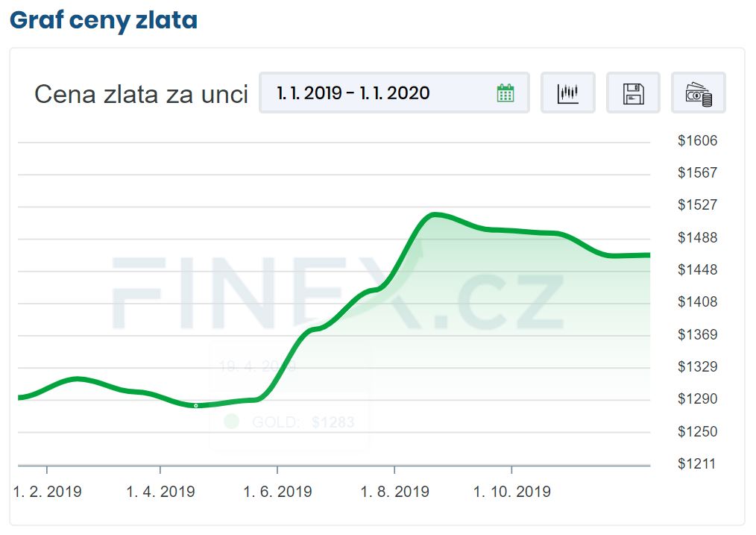Click the FINEX.cz watermark on the chart
Image resolution: width=756 pixels, height=535 pixels.
[336, 295]
